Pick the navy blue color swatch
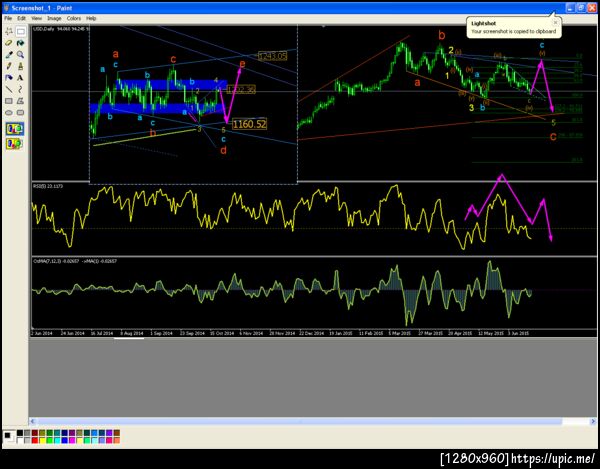 click(65, 433)
